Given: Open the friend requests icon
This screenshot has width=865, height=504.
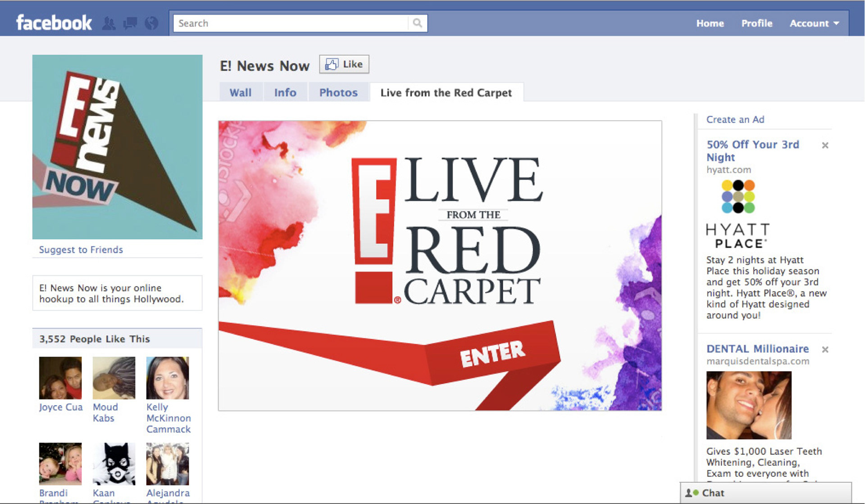Looking at the screenshot, I should [109, 23].
